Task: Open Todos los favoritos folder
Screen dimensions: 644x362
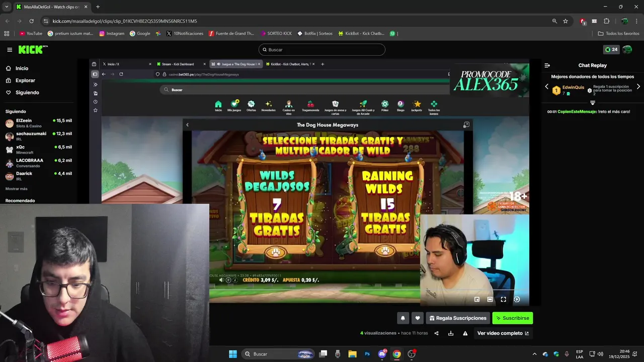Action: (618, 34)
